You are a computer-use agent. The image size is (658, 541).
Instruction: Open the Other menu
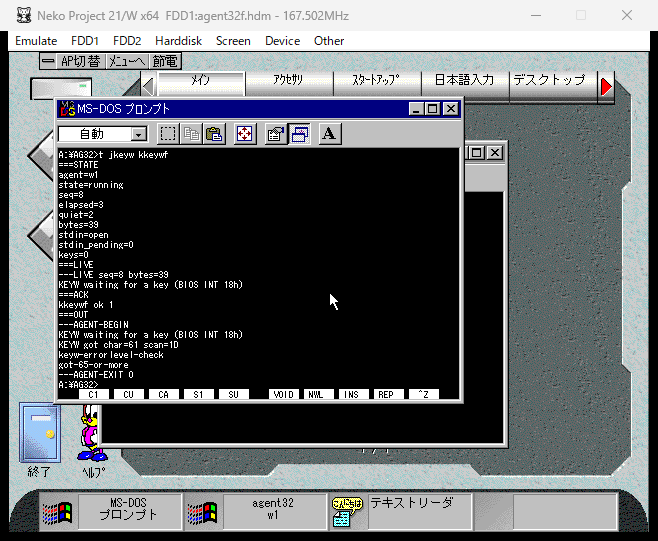pos(329,41)
